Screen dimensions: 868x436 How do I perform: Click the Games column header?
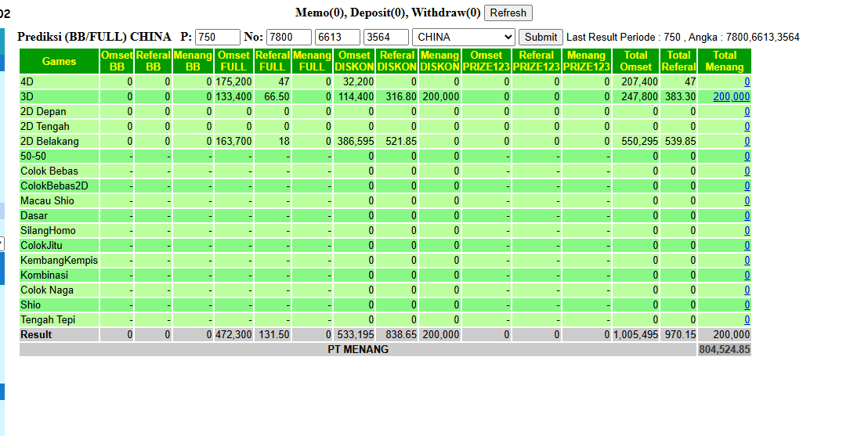point(60,61)
